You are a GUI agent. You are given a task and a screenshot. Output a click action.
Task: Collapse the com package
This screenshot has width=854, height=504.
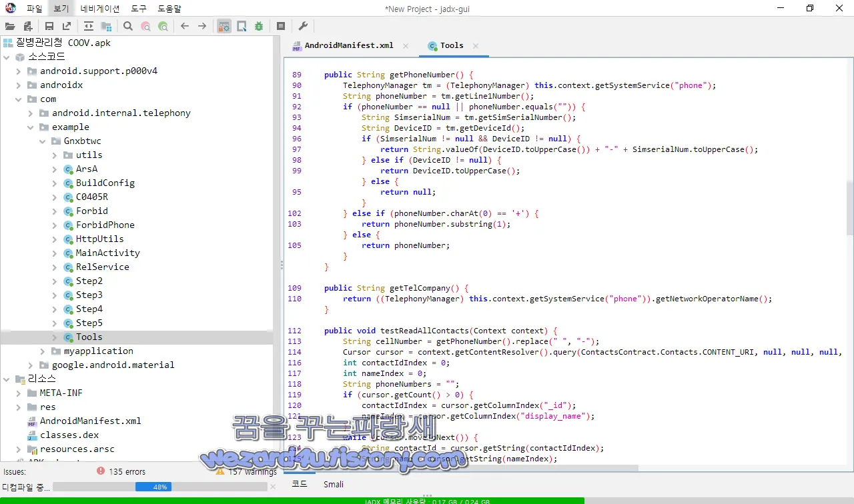click(19, 99)
